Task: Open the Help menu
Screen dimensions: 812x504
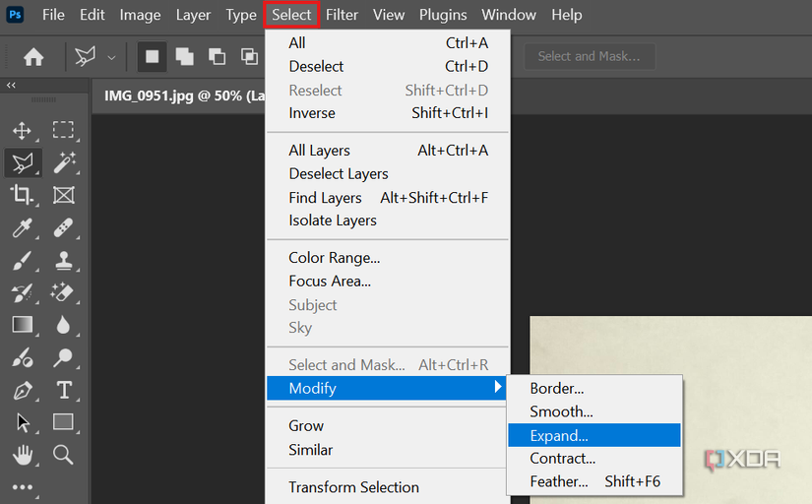Action: [x=567, y=15]
